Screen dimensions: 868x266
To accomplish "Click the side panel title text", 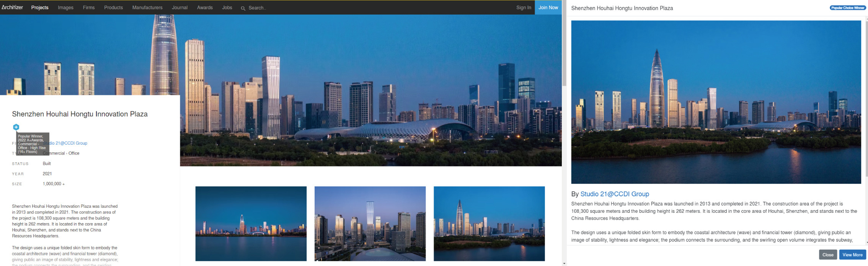I will [622, 8].
